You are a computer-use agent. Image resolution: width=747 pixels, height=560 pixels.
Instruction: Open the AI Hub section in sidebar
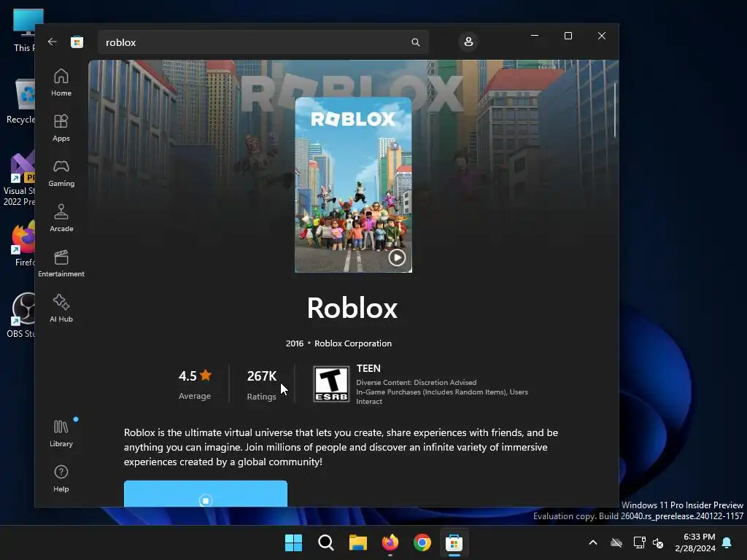(61, 308)
